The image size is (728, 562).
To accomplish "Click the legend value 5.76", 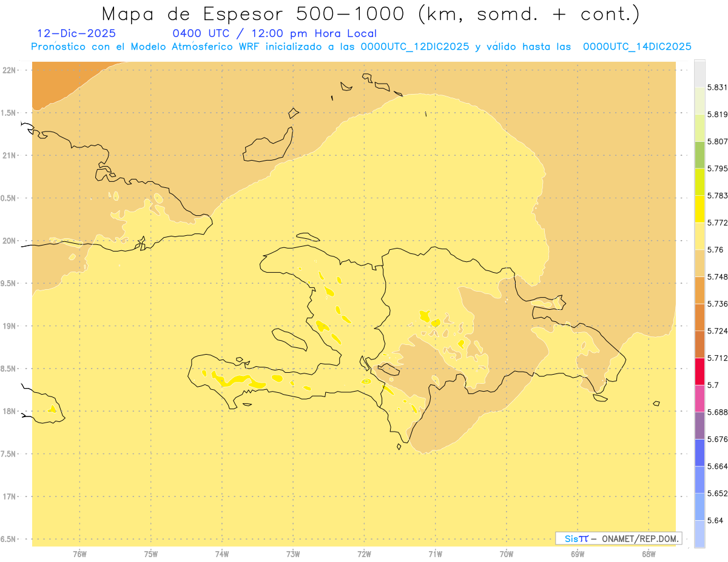I will pos(715,250).
